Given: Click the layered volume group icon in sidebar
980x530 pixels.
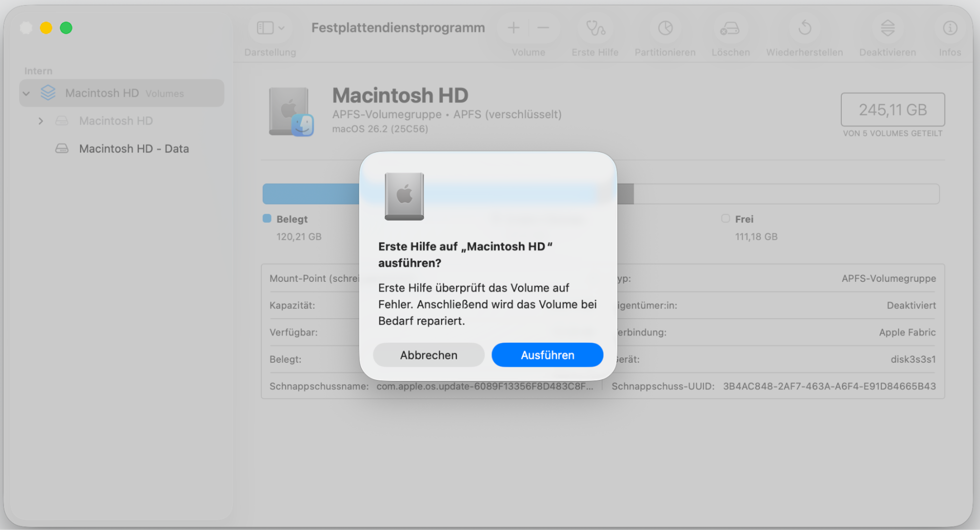Looking at the screenshot, I should [x=48, y=93].
